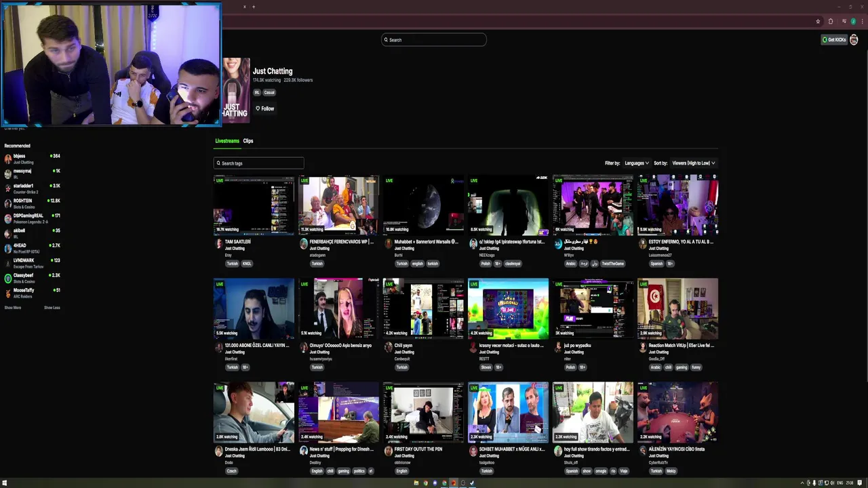Click streamer avatar beside TAM SAATLERİ title

point(219,244)
